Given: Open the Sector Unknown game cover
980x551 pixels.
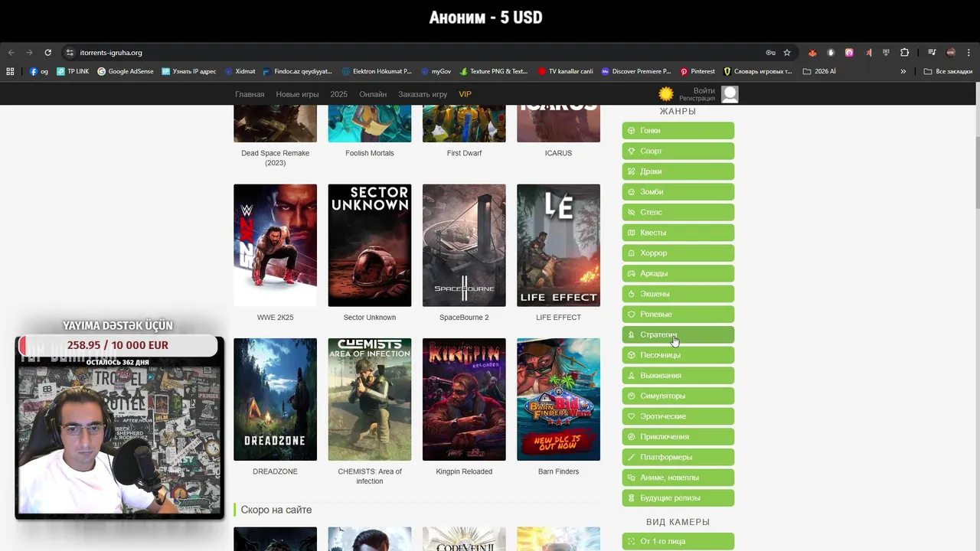Looking at the screenshot, I should coord(369,246).
